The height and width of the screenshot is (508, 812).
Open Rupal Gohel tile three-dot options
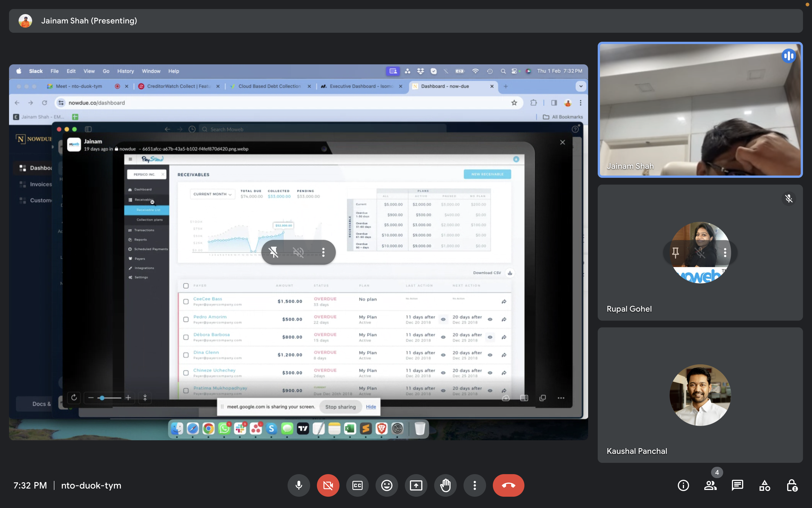point(725,252)
